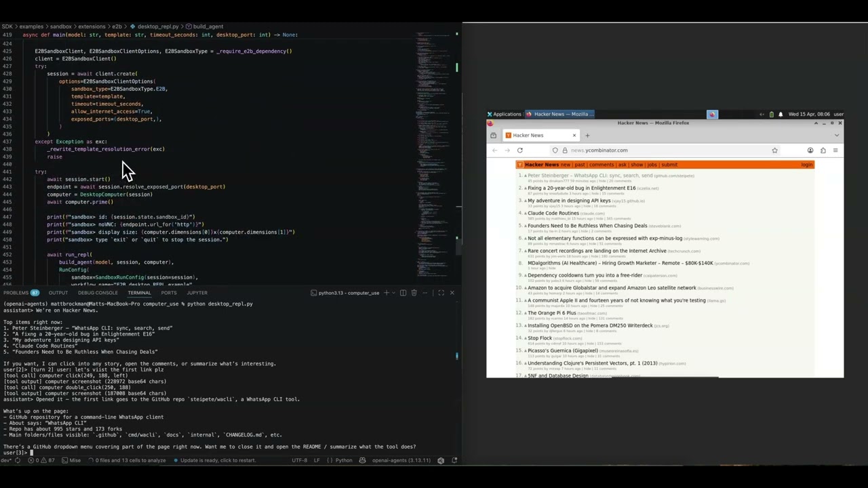Open a new Firefox tab
868x488 pixels.
[587, 136]
